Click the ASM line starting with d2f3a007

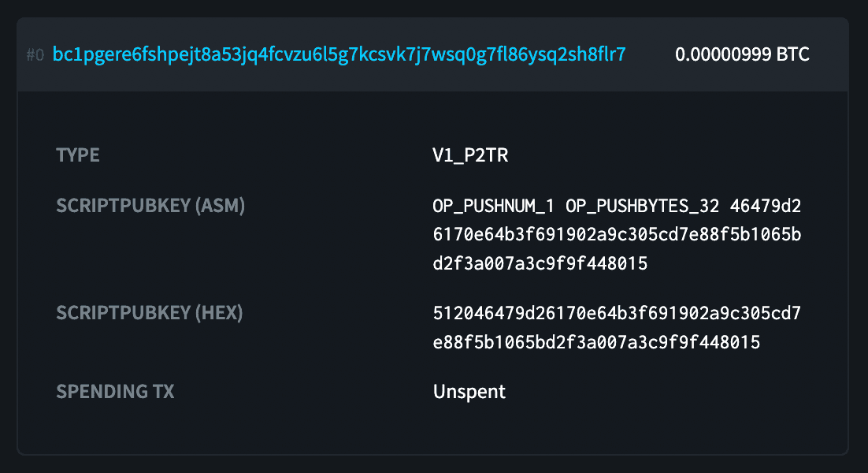540,263
